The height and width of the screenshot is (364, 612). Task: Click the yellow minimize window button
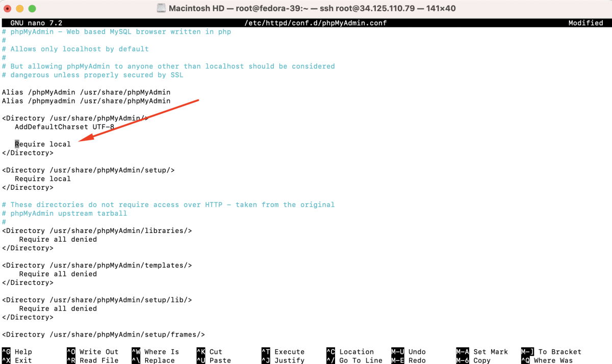[x=20, y=9]
